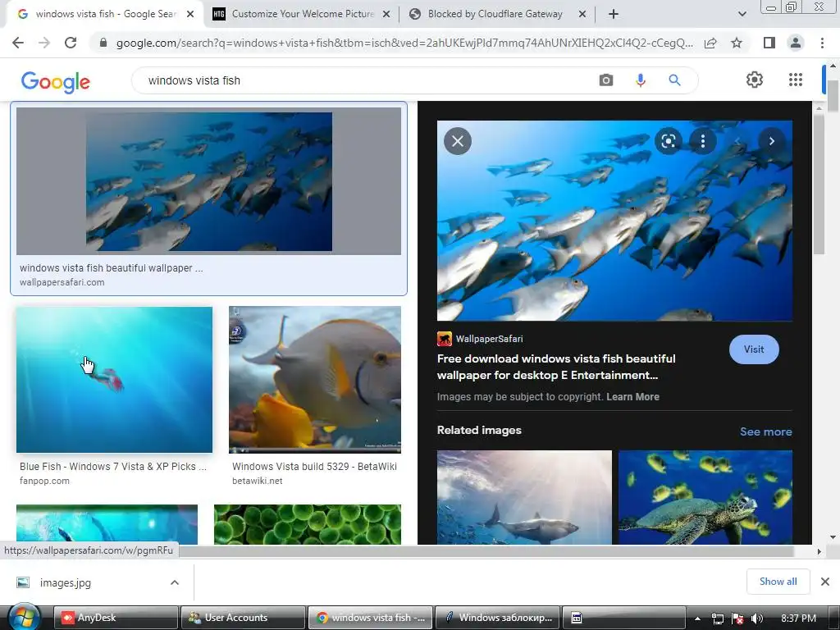Expand the tab search dropdown
840x630 pixels.
(742, 14)
